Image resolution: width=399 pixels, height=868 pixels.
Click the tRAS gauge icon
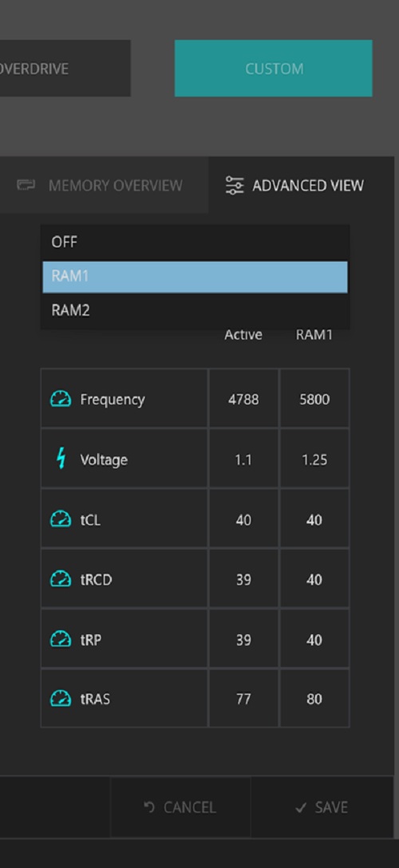(x=61, y=699)
